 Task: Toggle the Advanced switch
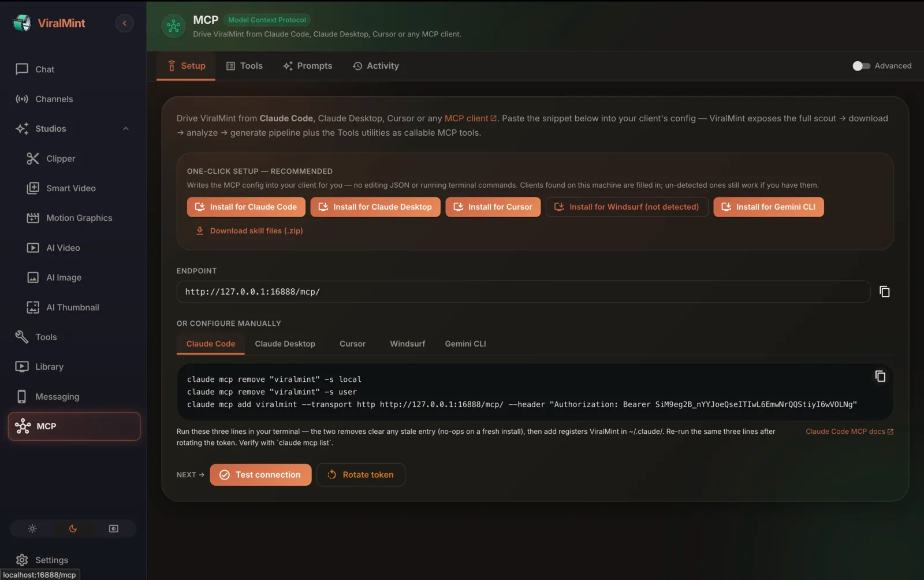(x=861, y=66)
